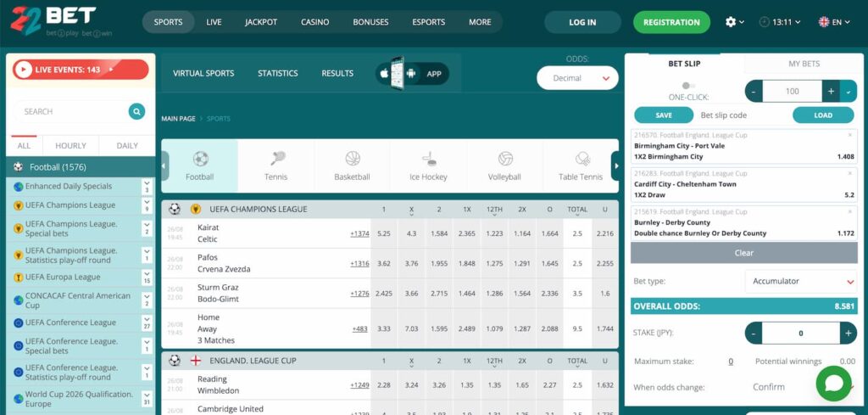The width and height of the screenshot is (868, 415).
Task: Open the When odds change dropdown
Action: tap(801, 387)
